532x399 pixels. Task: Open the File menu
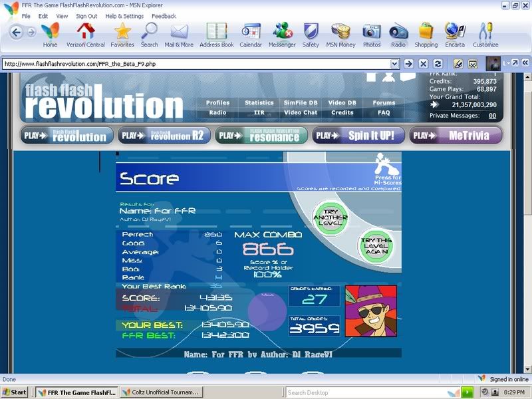click(26, 16)
